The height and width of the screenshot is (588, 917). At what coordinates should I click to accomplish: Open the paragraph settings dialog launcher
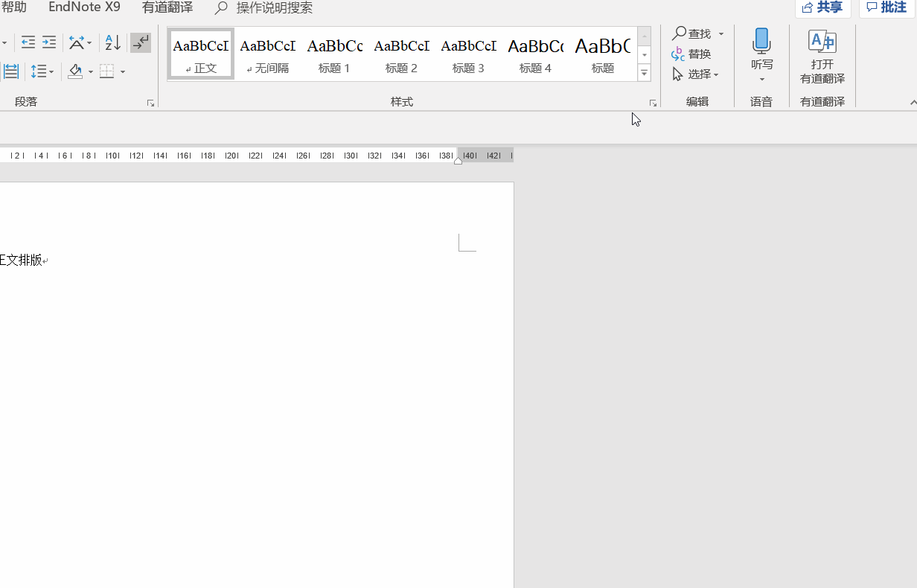tap(151, 103)
